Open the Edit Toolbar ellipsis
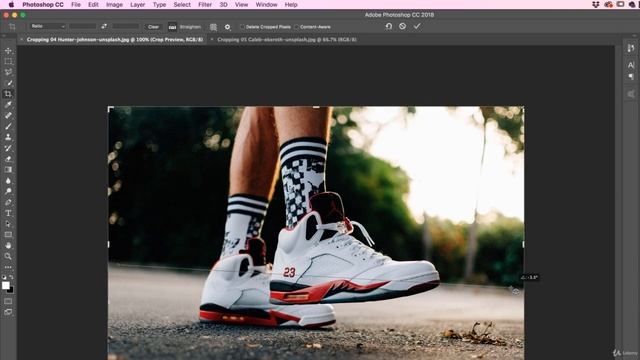This screenshot has width=640, height=360. (8, 267)
